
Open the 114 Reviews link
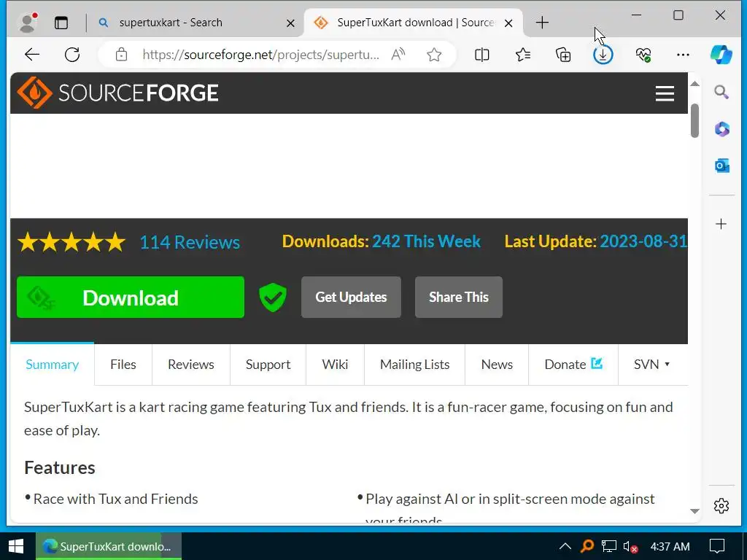pos(190,242)
